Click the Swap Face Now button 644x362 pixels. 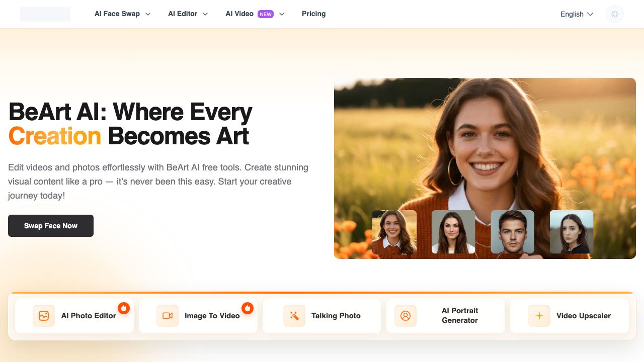point(51,226)
